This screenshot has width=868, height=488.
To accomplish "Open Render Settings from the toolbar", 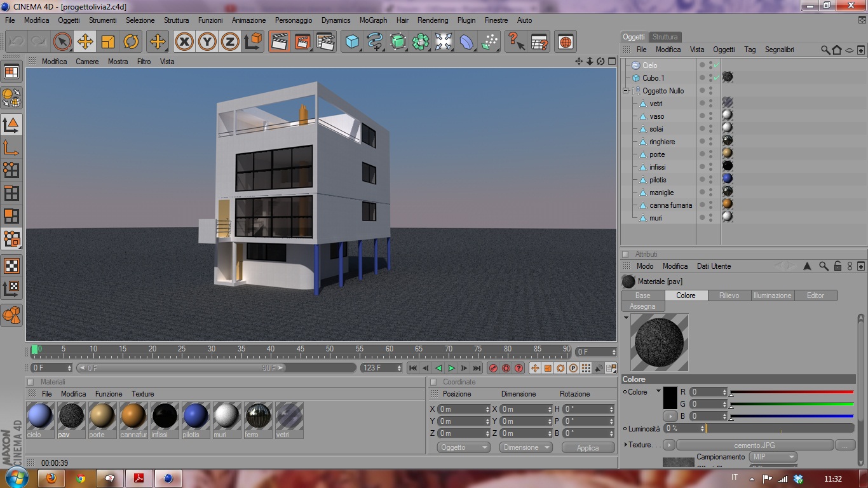I will coord(325,42).
